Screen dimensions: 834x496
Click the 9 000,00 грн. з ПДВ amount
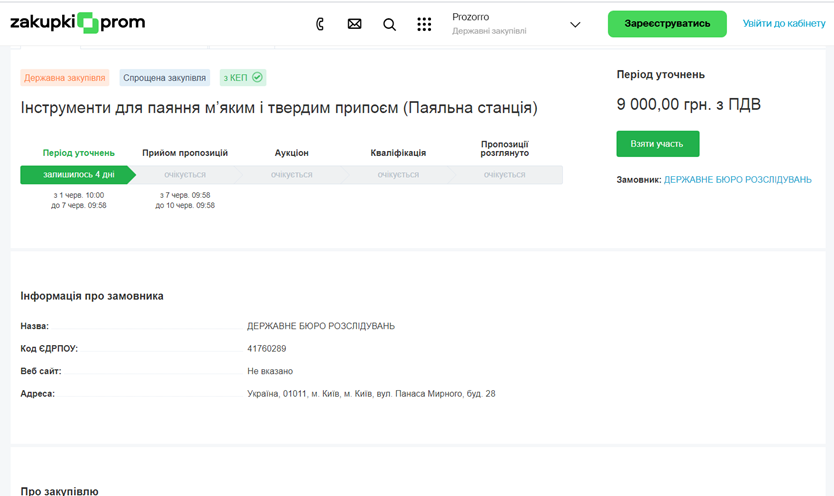pos(689,104)
